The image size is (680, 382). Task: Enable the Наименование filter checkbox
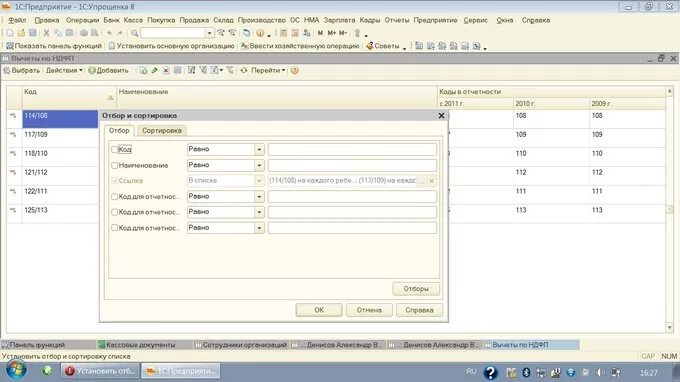(114, 166)
